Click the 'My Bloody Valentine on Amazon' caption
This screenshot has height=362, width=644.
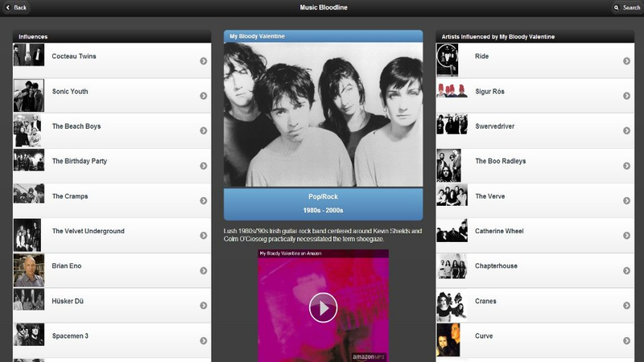(x=291, y=253)
